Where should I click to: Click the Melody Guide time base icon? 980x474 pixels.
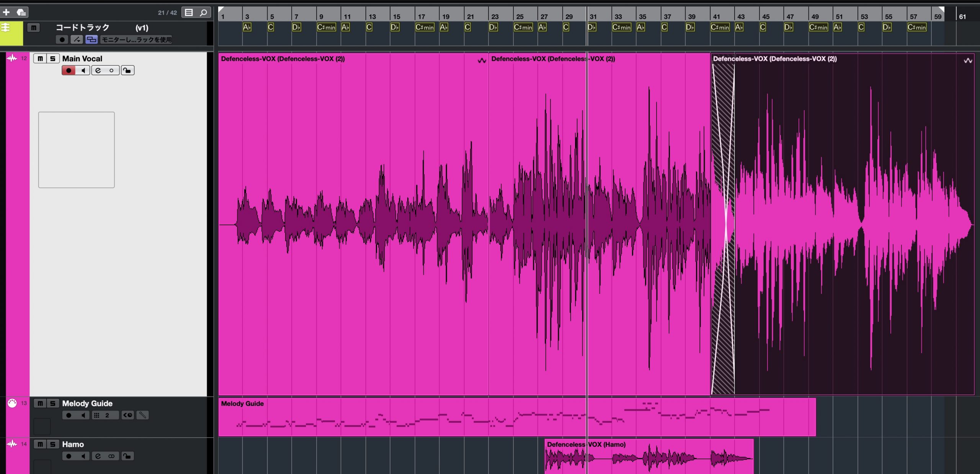(128, 415)
